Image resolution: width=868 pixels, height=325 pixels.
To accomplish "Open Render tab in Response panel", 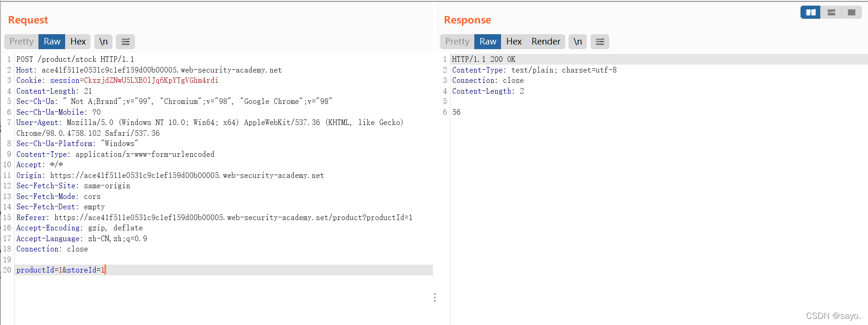I will 546,42.
